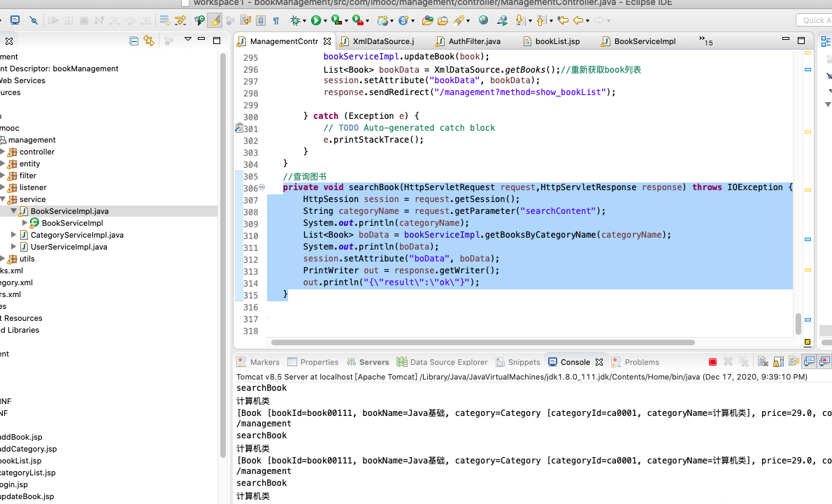
Task: Click Collapse All in Project Explorer
Action: click(134, 41)
